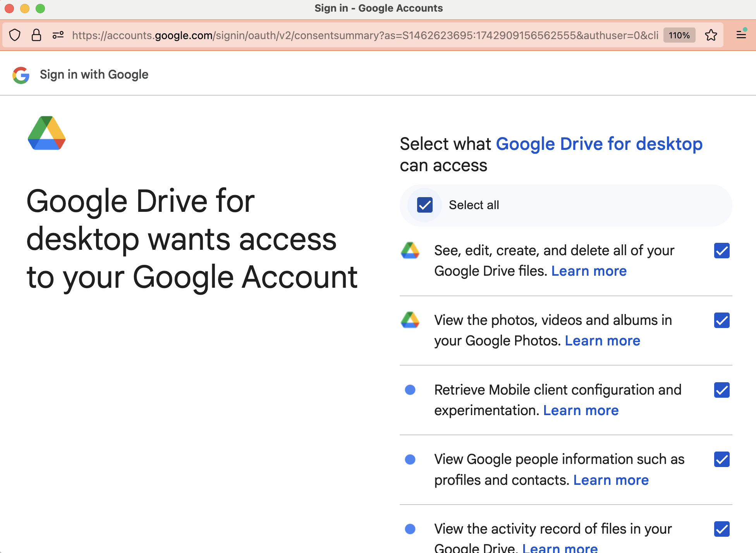756x553 pixels.
Task: Click Learn more about Google Photos access
Action: coord(602,340)
